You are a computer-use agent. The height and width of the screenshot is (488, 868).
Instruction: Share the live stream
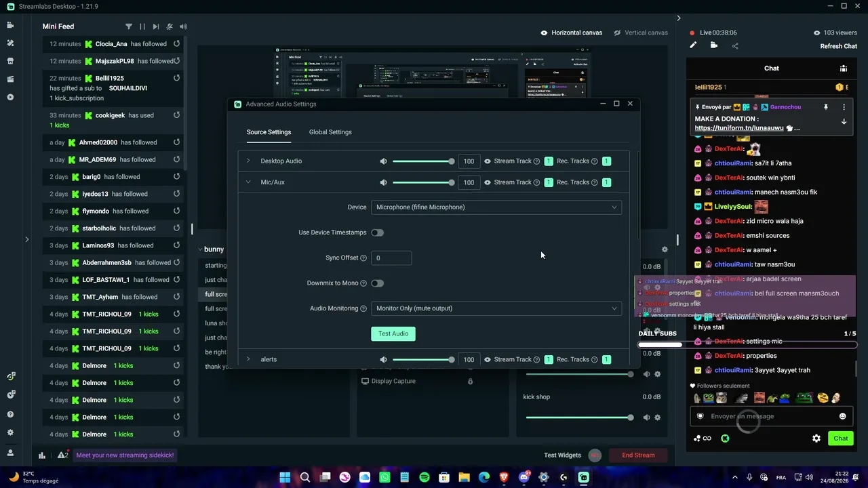[735, 46]
